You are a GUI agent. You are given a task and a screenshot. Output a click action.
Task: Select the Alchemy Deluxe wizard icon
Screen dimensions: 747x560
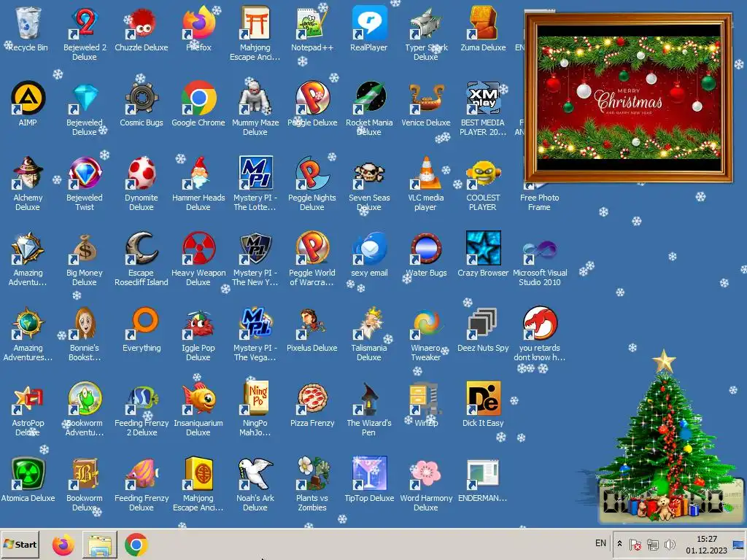pos(28,173)
